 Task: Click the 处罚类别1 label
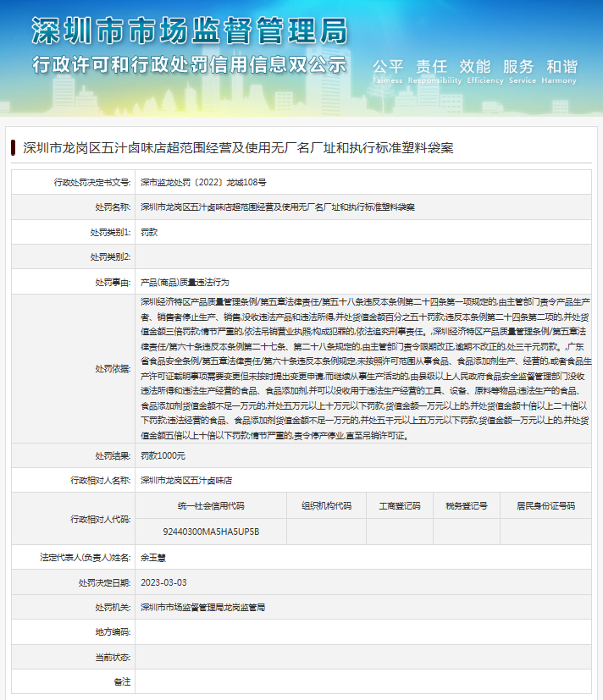coord(110,232)
